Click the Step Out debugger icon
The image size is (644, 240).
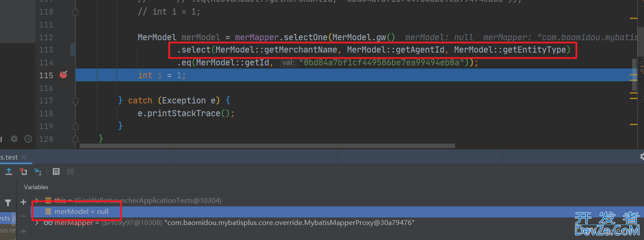pyautogui.click(x=9, y=171)
